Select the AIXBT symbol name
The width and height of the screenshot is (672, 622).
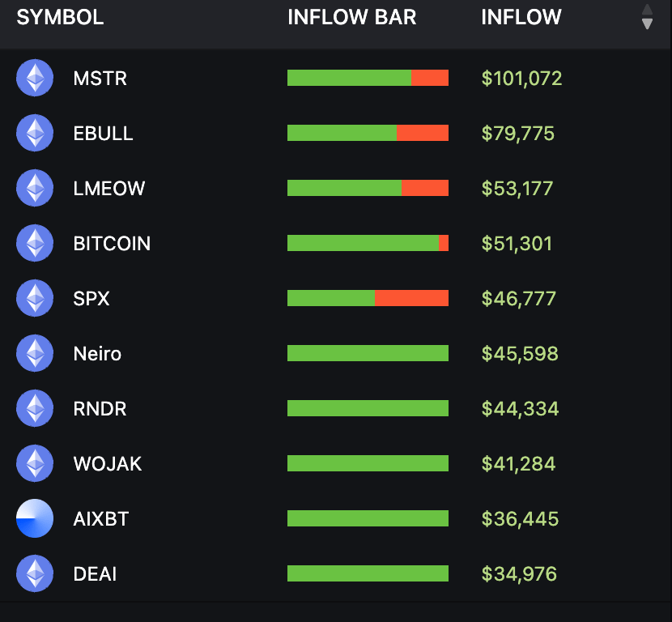click(100, 518)
